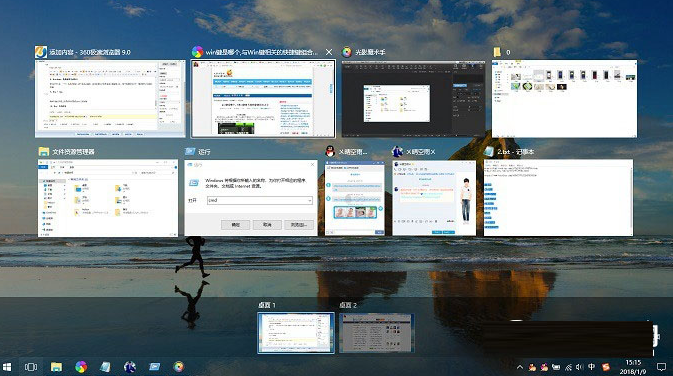Open the Run dialog input dropdown arrow
673x376 pixels.
point(309,200)
